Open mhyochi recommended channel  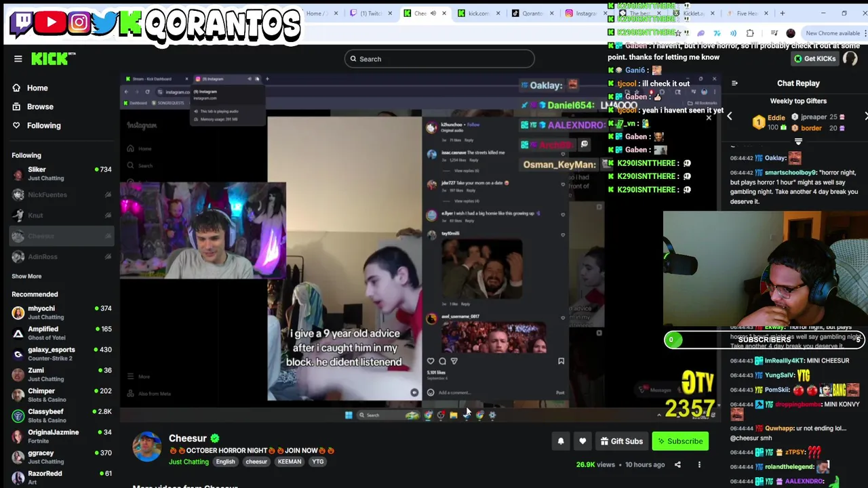(61, 312)
